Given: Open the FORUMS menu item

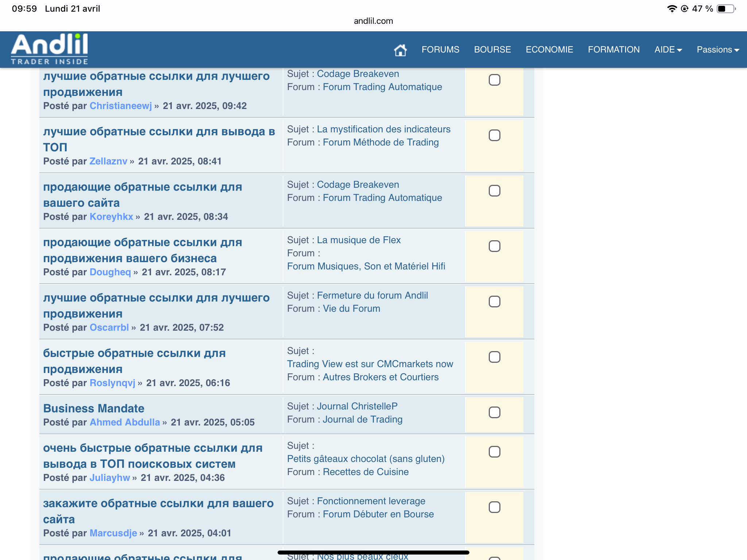Looking at the screenshot, I should click(x=440, y=50).
